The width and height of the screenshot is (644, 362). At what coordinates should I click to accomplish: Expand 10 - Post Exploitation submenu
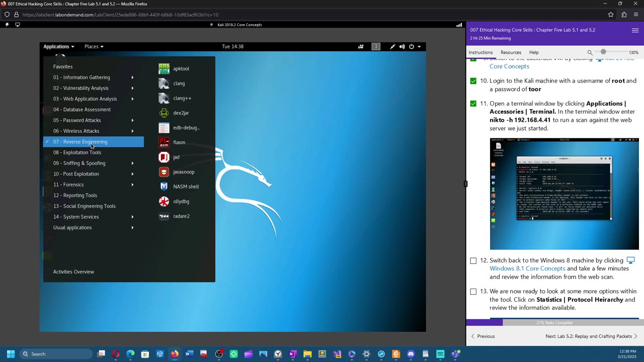(x=94, y=174)
